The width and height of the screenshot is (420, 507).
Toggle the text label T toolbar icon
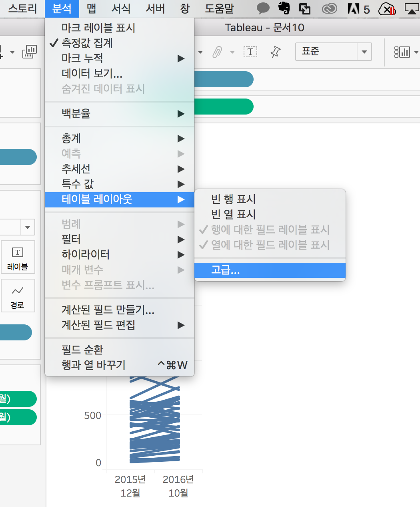click(250, 52)
